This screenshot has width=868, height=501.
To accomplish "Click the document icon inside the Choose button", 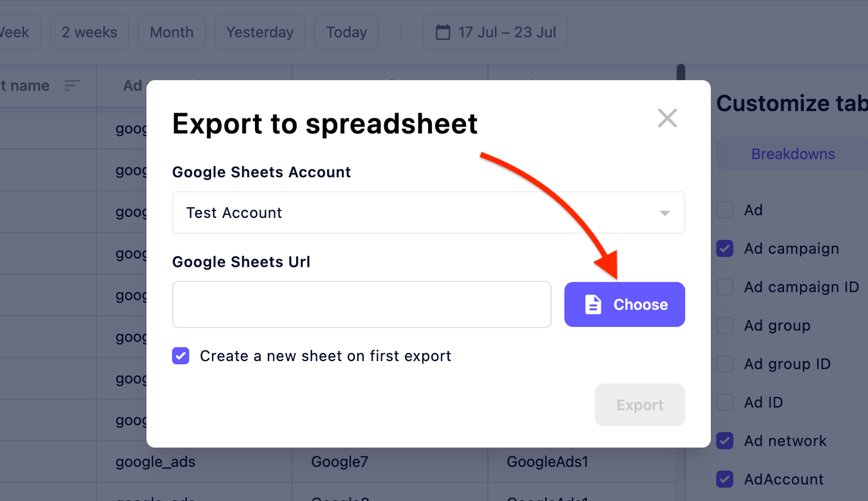I will (x=593, y=304).
